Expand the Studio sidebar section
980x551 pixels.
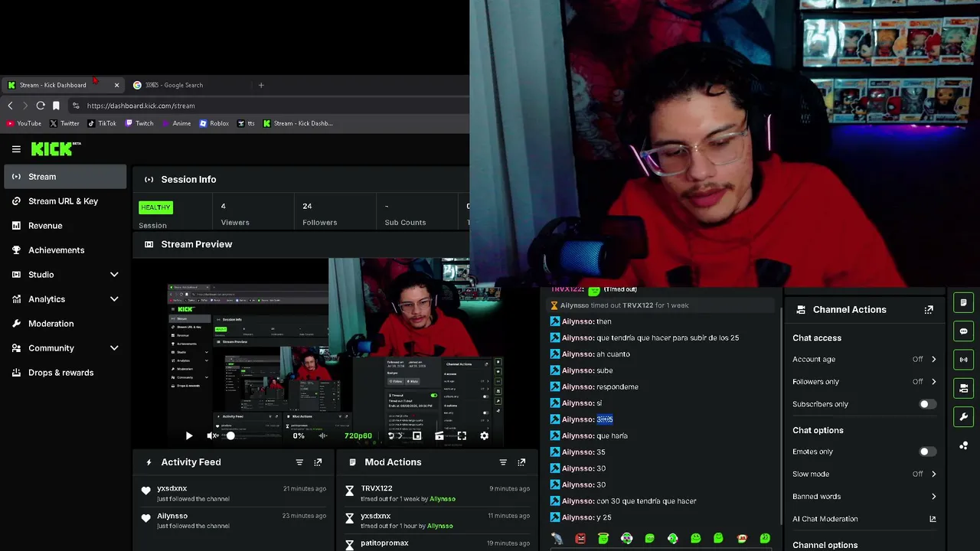pos(114,275)
